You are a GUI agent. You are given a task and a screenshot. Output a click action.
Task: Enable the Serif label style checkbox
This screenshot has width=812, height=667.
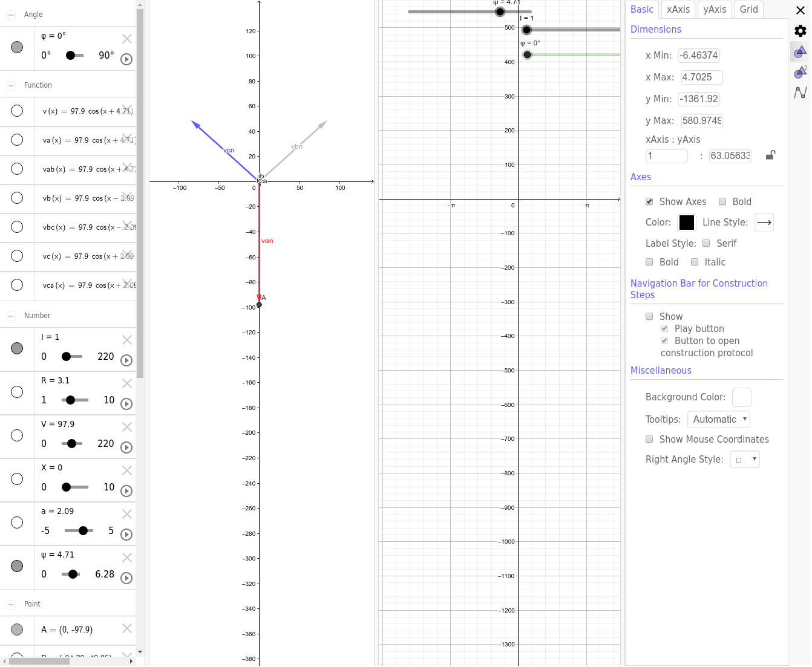click(706, 243)
